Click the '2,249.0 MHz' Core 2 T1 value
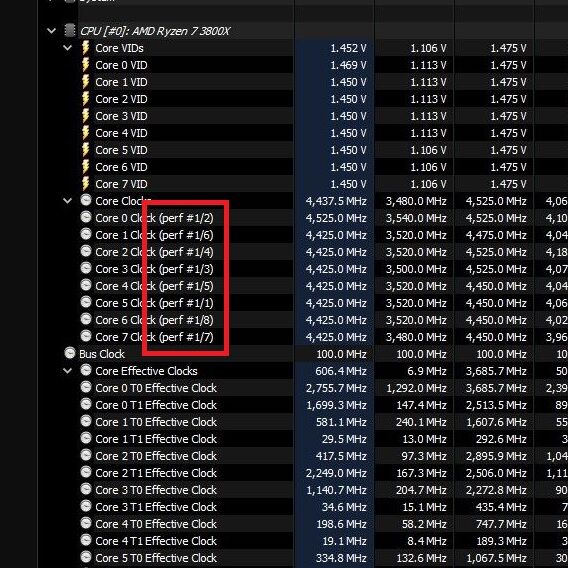Viewport: 568px width, 568px height. (x=336, y=473)
